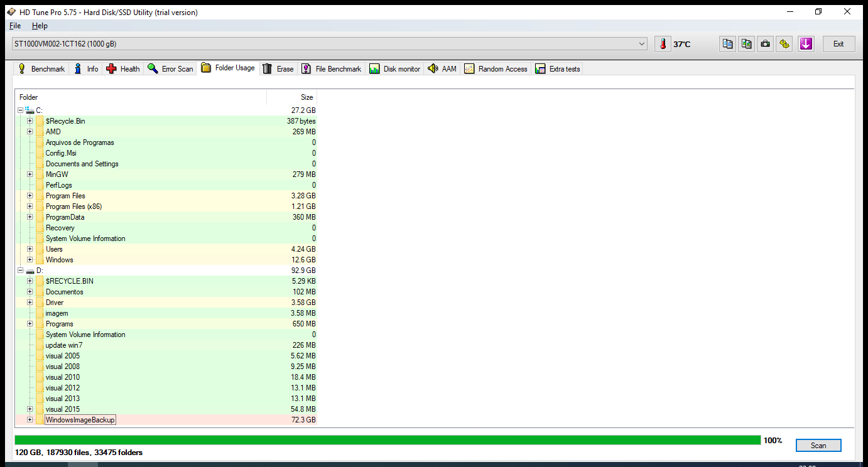Click folder icon of visual 2010
The width and height of the screenshot is (868, 467).
pyautogui.click(x=40, y=377)
